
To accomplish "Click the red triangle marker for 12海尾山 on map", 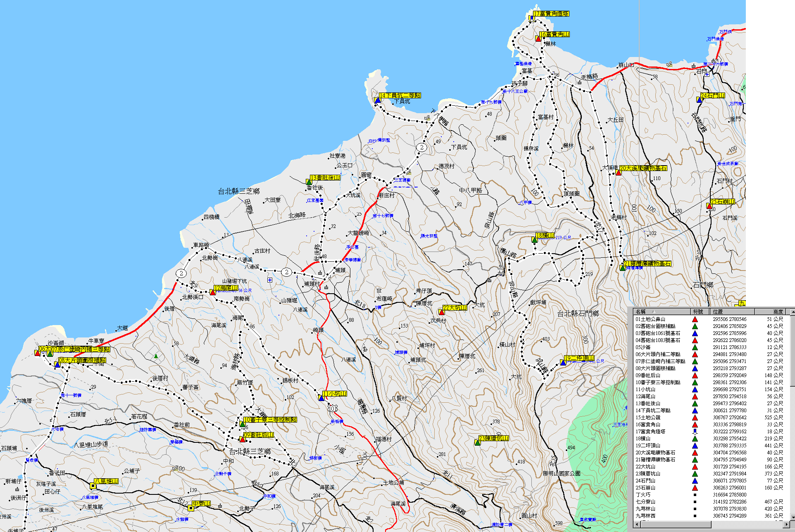I will click(212, 292).
